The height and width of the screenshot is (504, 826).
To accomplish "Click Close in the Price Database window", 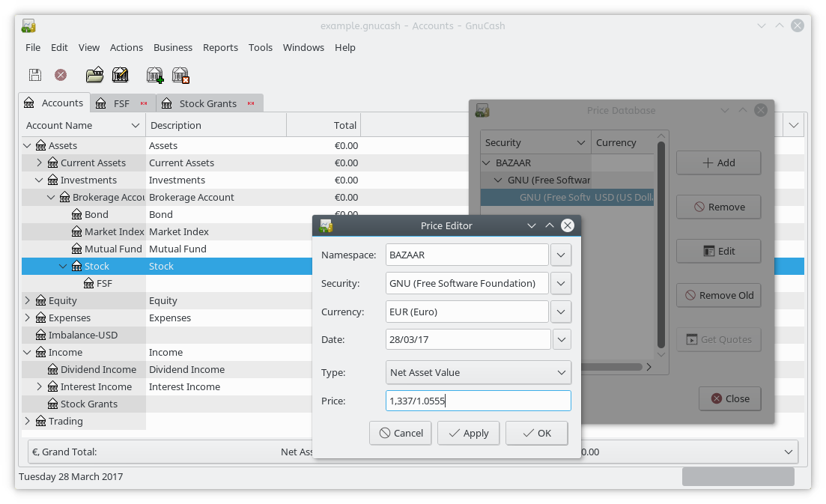I will (x=730, y=398).
